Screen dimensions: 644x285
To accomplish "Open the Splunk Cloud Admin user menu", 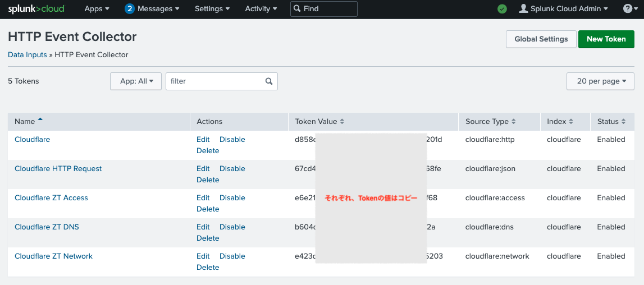I will 569,8.
